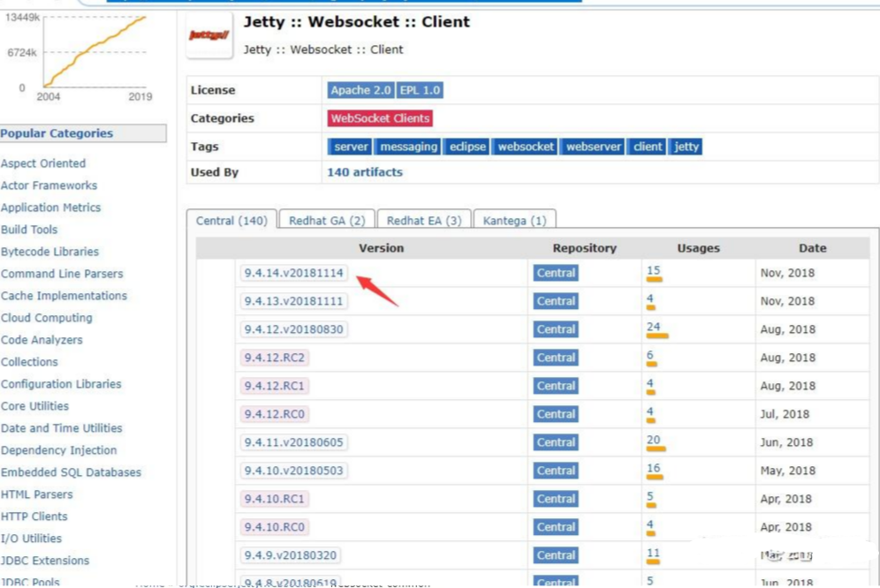Switch to the Kantega tab
Screen dimensions: 880x588
[515, 219]
